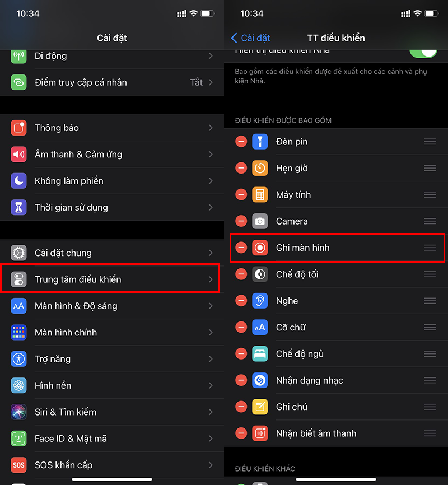
Task: Open Màn hình & Độ sáng settings
Action: pos(112,306)
